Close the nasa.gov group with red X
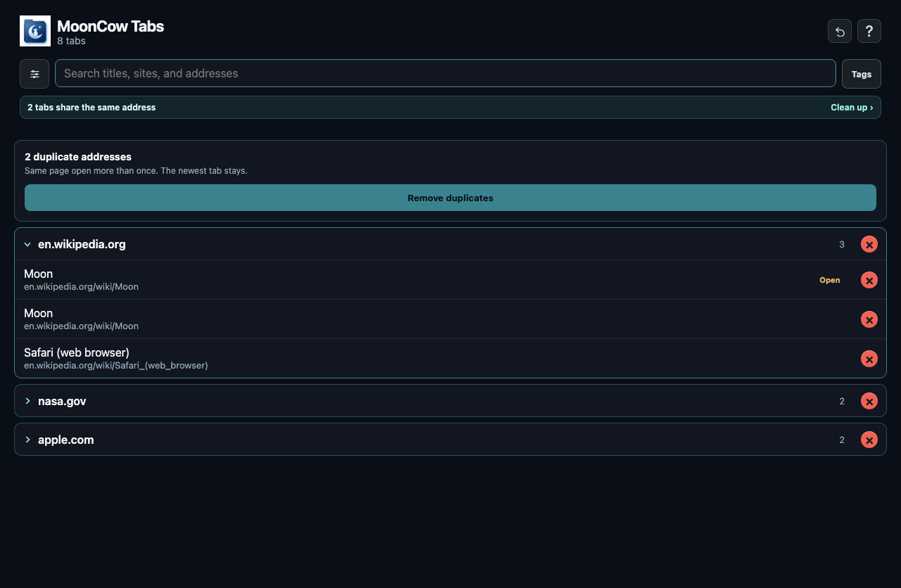The width and height of the screenshot is (901, 588). coord(869,401)
